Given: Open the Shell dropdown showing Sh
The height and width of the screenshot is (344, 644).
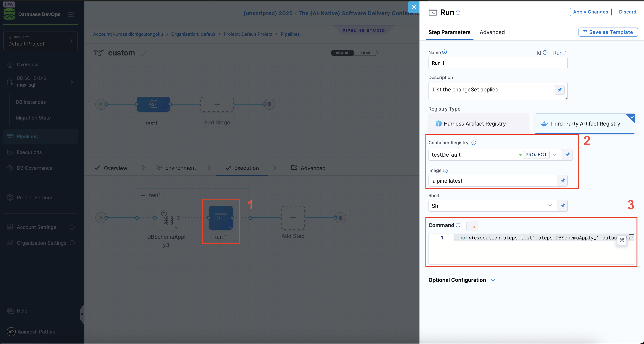Looking at the screenshot, I should coord(492,206).
